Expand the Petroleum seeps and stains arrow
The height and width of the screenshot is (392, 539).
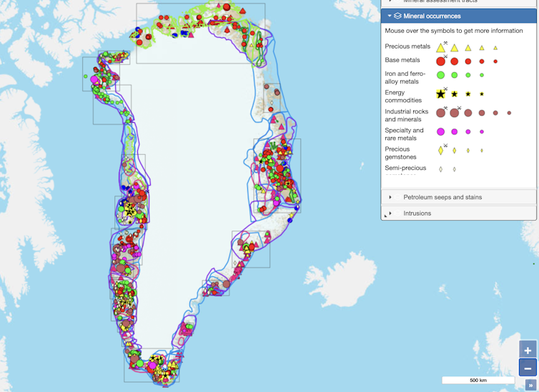pos(390,197)
